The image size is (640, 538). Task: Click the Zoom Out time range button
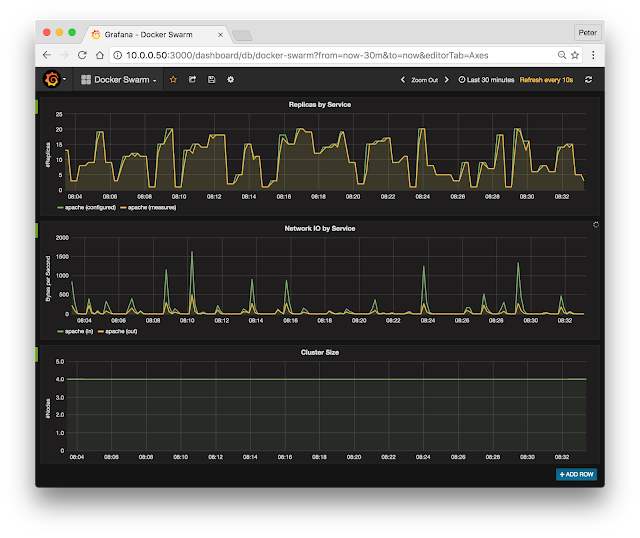(x=424, y=80)
